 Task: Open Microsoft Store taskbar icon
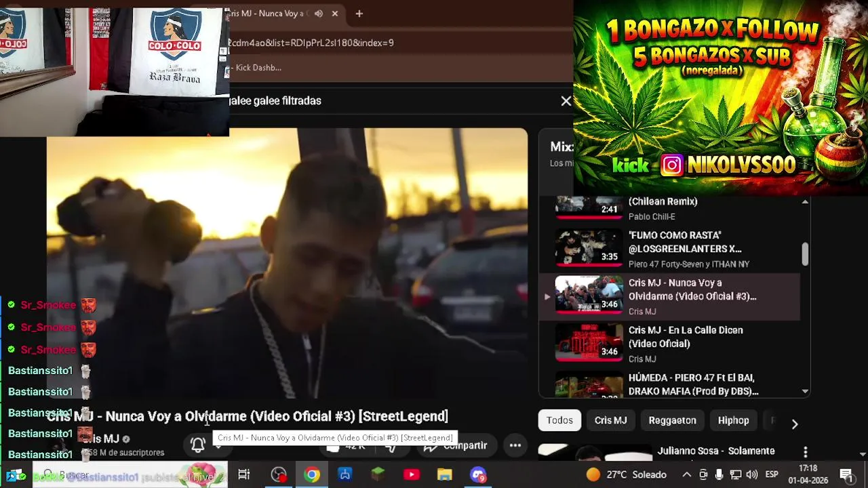(345, 474)
